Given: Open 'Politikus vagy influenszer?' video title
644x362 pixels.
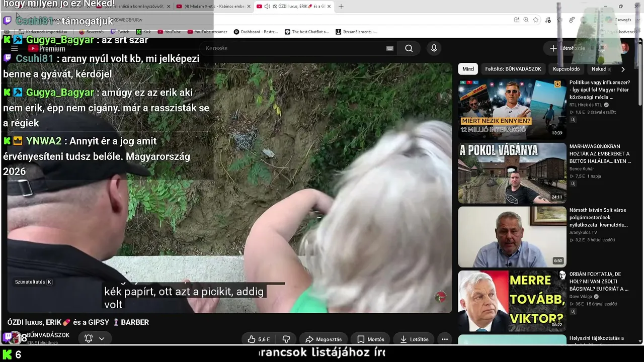Looking at the screenshot, I should point(600,89).
